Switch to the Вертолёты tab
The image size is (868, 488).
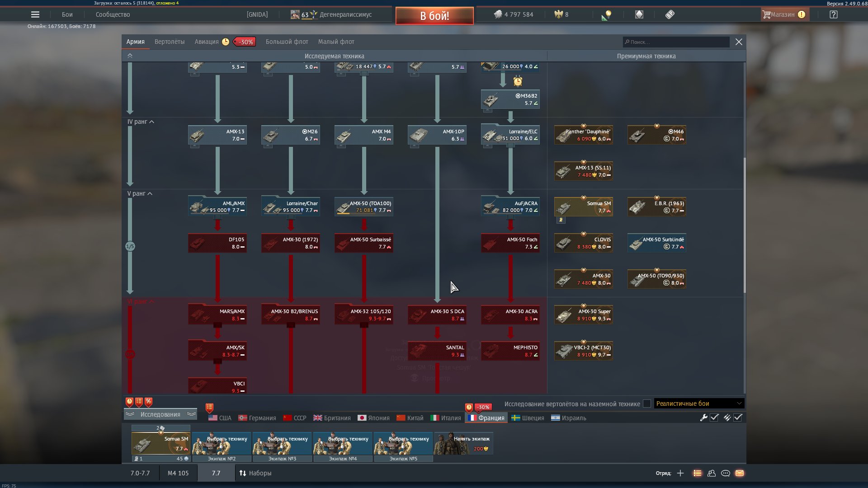coord(170,42)
